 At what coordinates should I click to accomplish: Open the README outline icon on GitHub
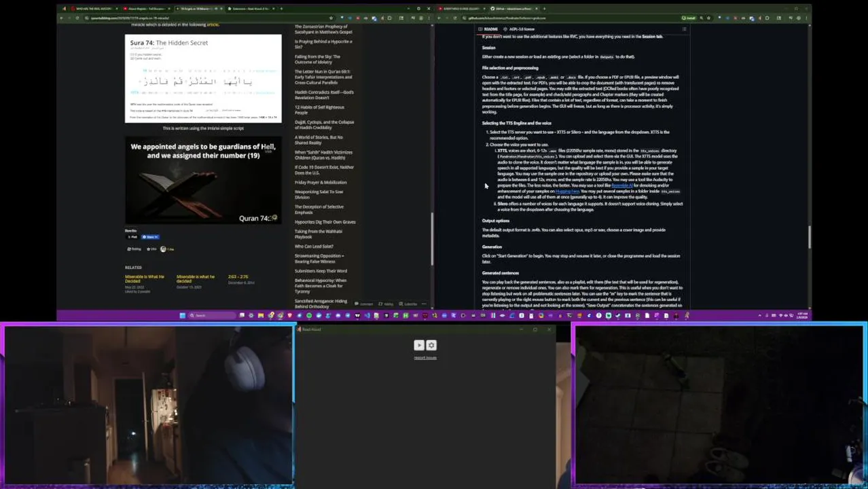point(684,29)
